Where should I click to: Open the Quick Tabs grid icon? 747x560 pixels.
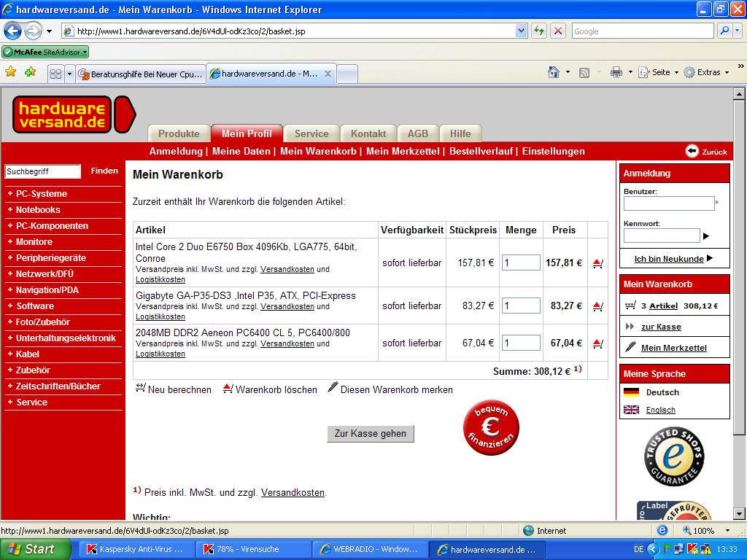[55, 74]
